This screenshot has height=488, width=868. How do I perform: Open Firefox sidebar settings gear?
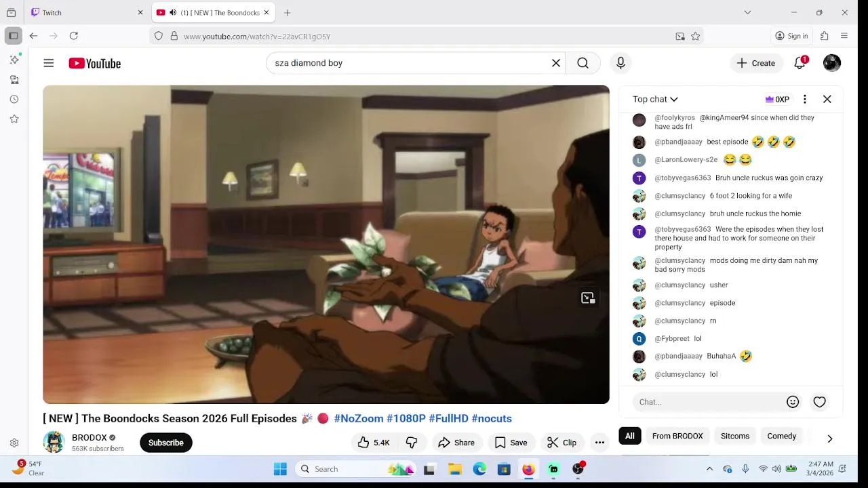[14, 443]
